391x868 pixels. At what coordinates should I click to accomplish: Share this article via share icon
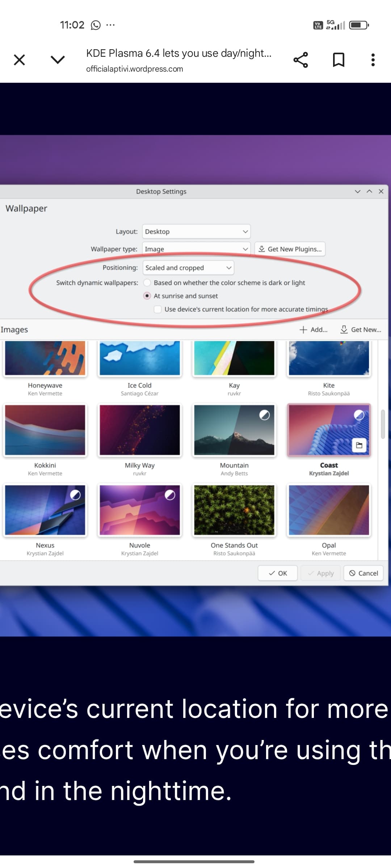point(300,60)
